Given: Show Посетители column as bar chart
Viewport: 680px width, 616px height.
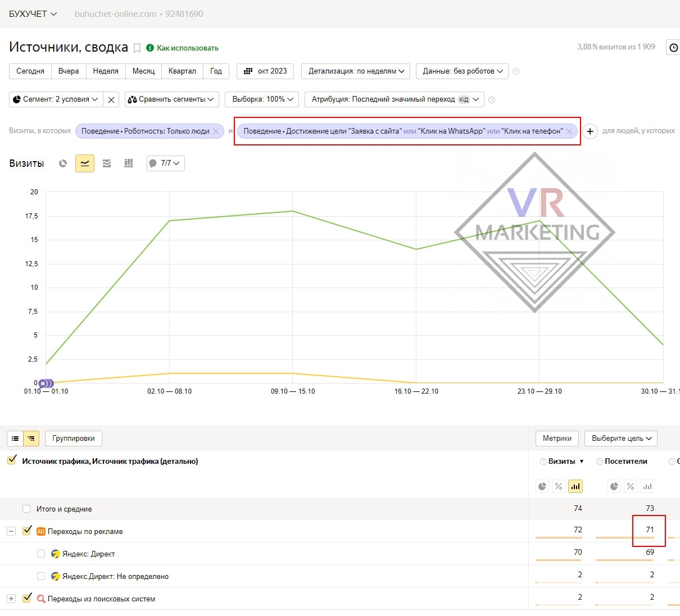Looking at the screenshot, I should tap(647, 486).
